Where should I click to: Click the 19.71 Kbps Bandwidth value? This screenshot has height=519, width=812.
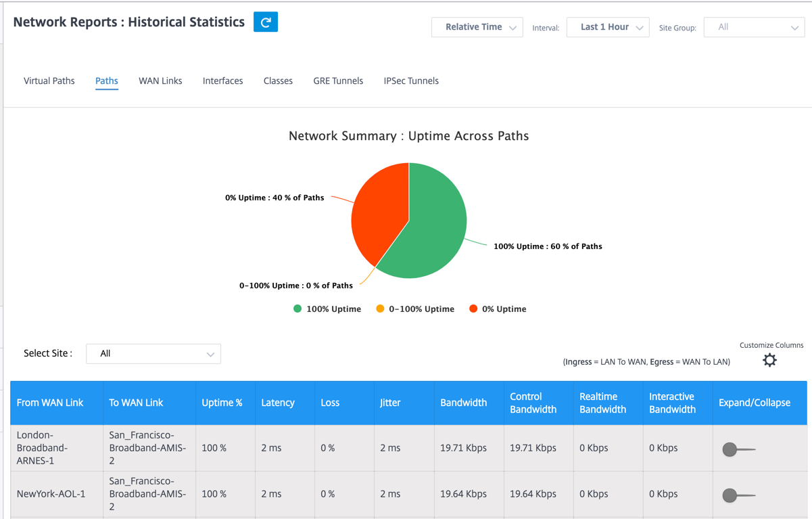464,448
